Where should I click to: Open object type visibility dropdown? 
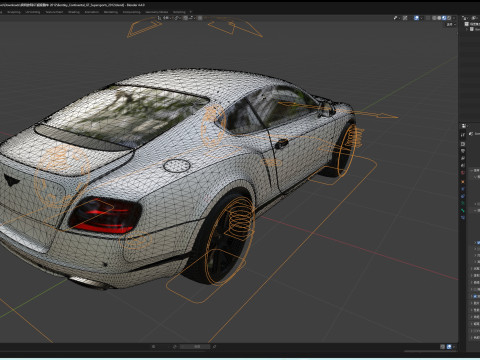pos(397,18)
